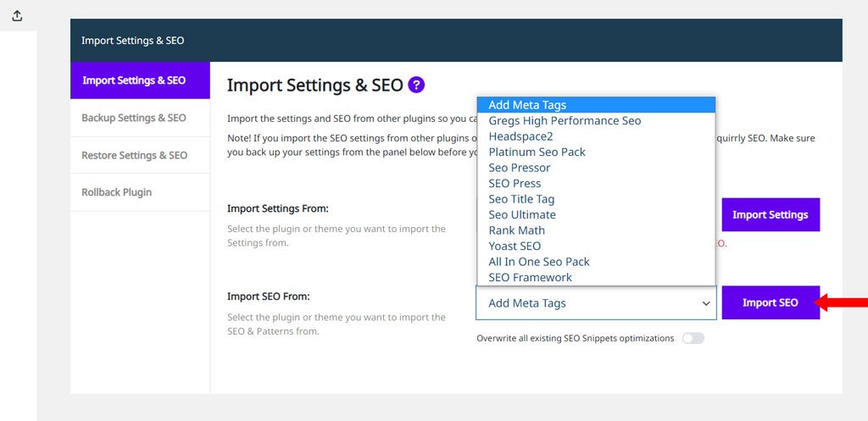Choose Seo Pressor from the list

(596, 168)
